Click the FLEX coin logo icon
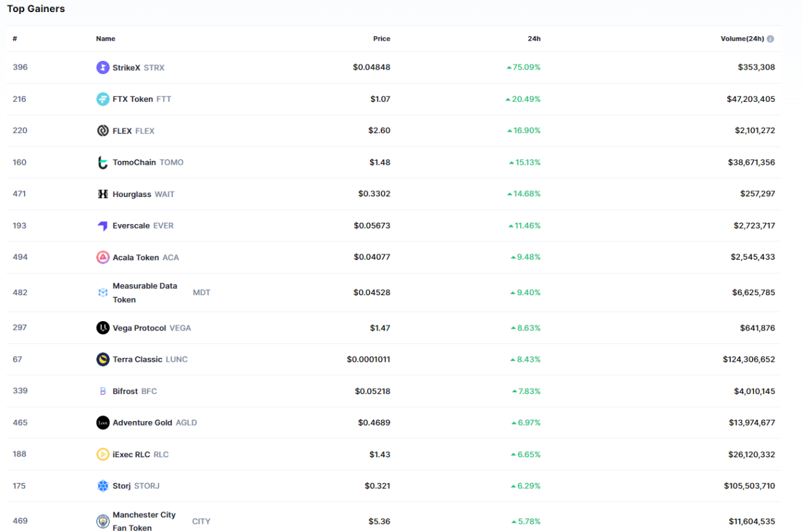 103,130
